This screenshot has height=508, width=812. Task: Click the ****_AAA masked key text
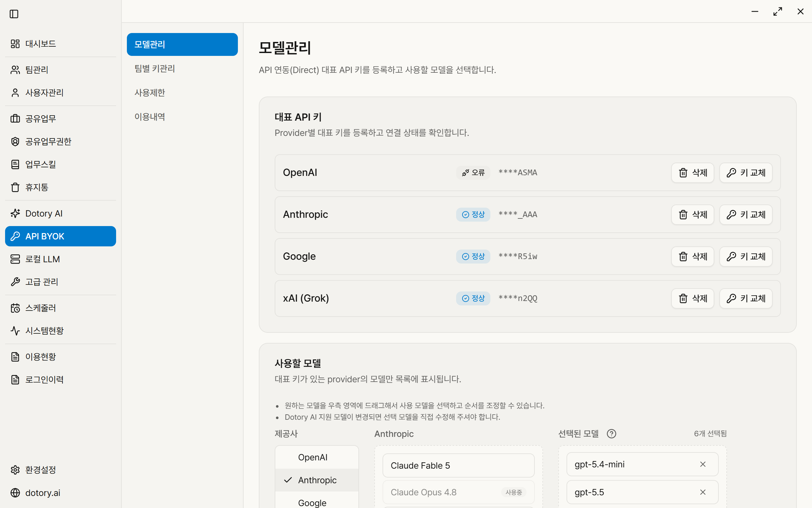tap(518, 215)
